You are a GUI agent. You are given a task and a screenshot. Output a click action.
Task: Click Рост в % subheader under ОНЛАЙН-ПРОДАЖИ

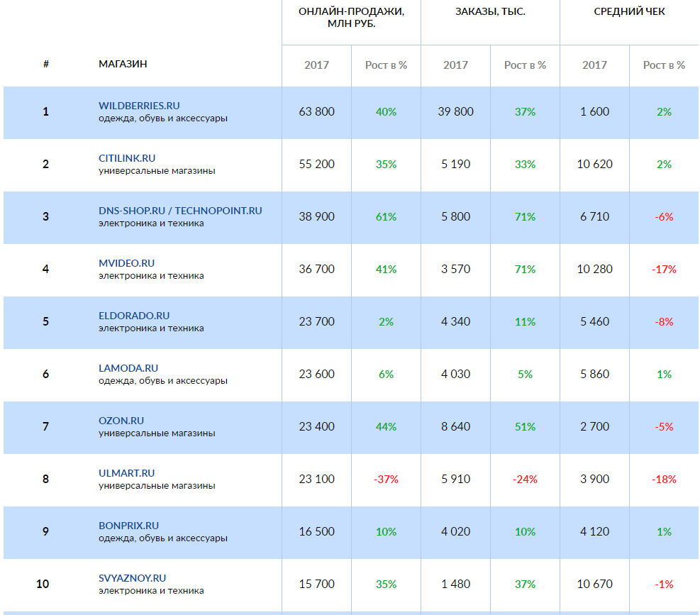(386, 65)
